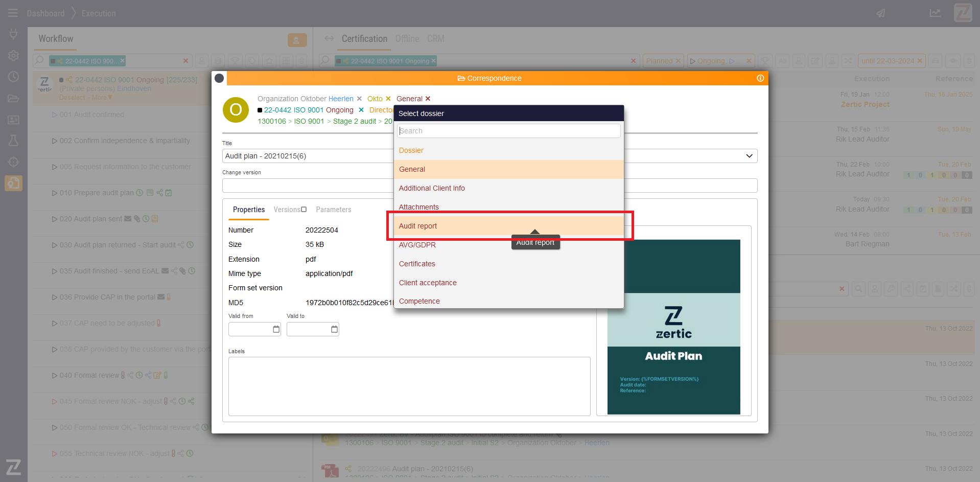Click the Select dossier search field

tap(508, 131)
